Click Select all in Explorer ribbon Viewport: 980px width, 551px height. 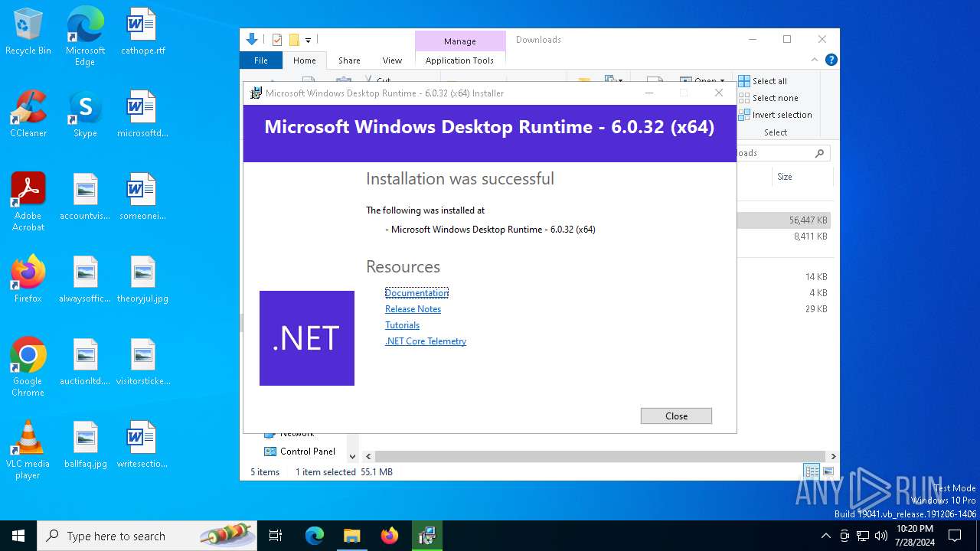point(763,81)
